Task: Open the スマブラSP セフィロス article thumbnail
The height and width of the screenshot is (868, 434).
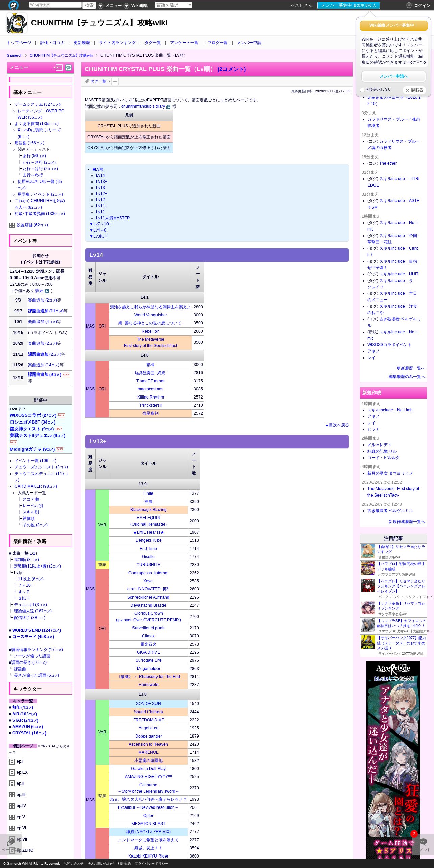Action: 368,625
